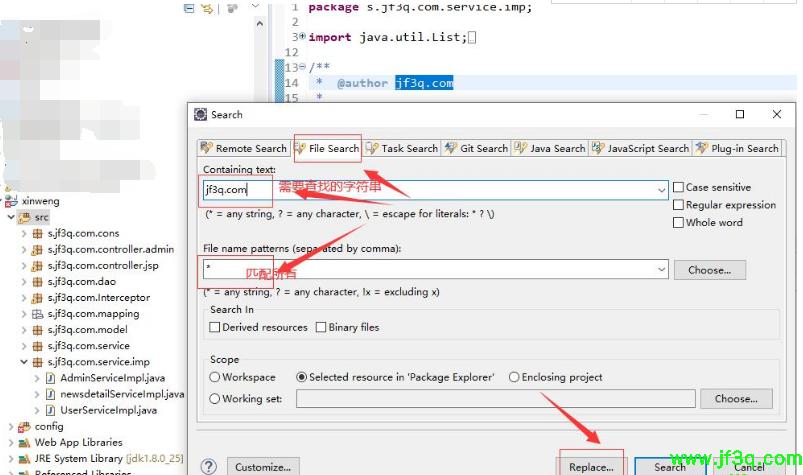The height and width of the screenshot is (475, 803).
Task: Enable the Case sensitive checkbox
Action: click(679, 188)
